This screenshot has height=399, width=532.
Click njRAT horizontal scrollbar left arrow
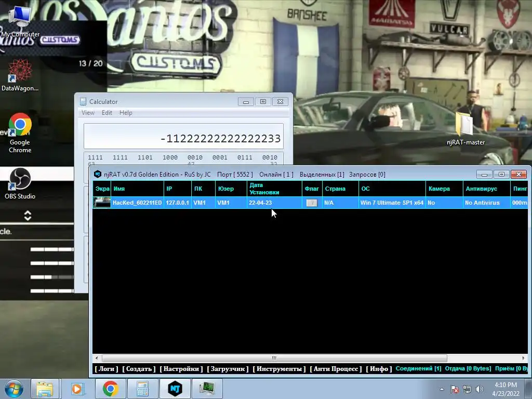[97, 358]
